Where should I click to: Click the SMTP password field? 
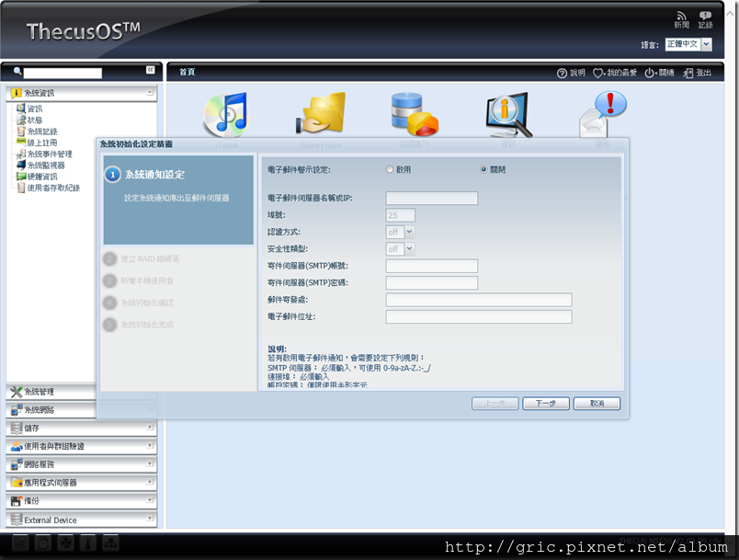pos(432,283)
